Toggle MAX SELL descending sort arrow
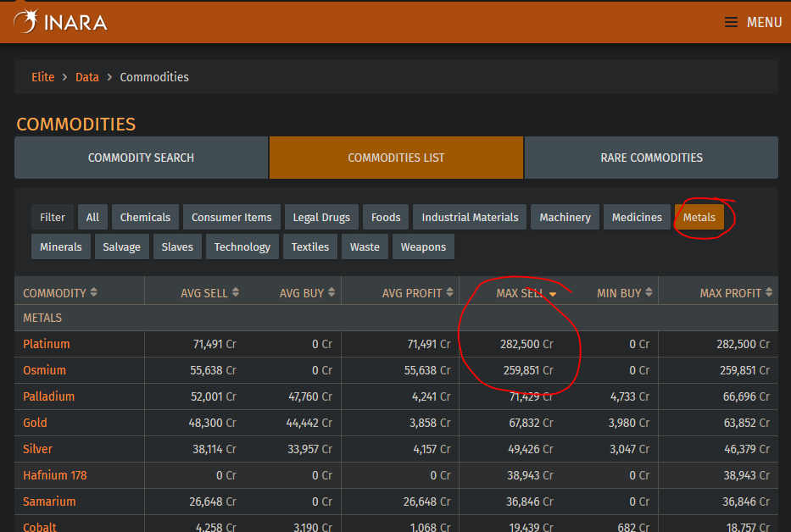The image size is (791, 532). (x=553, y=294)
